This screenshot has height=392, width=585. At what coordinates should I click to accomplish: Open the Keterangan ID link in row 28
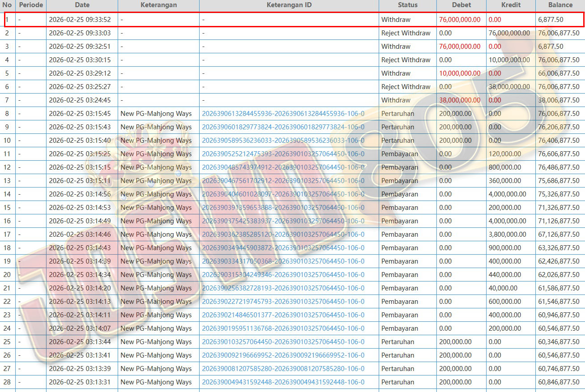point(283,382)
